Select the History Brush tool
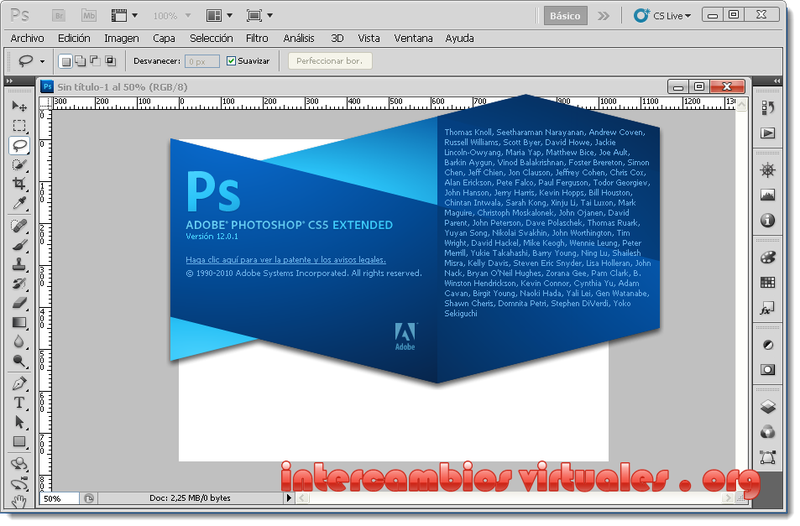This screenshot has height=526, width=800. point(19,284)
